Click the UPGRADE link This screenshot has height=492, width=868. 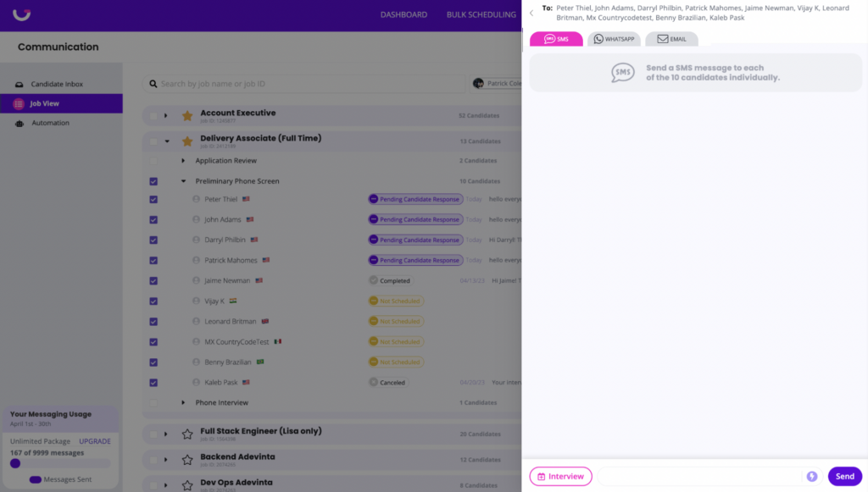coord(95,441)
